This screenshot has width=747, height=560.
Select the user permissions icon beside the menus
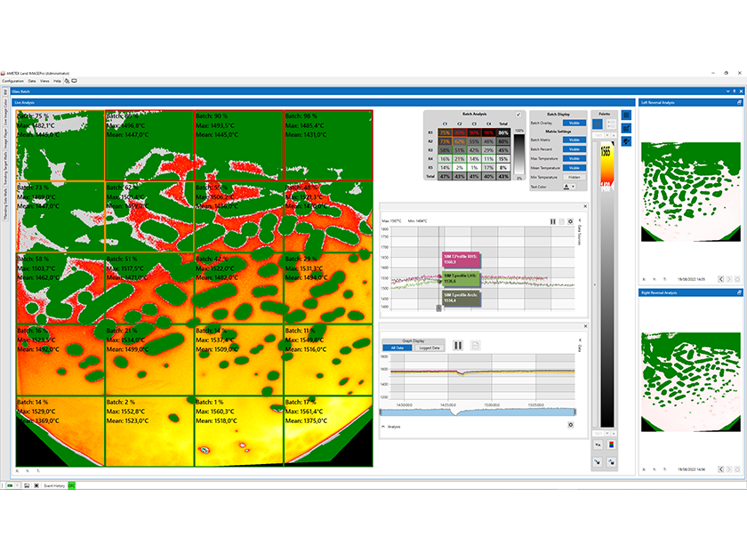(67, 80)
